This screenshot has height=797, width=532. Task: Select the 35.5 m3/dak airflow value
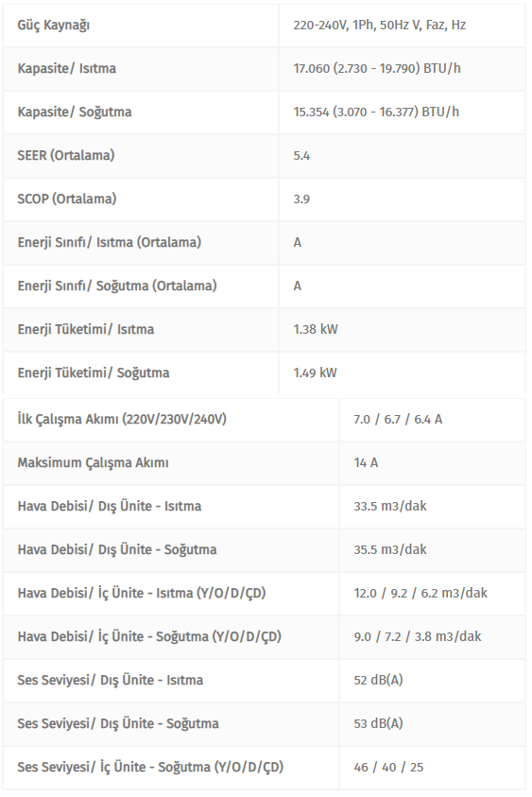[x=390, y=549]
